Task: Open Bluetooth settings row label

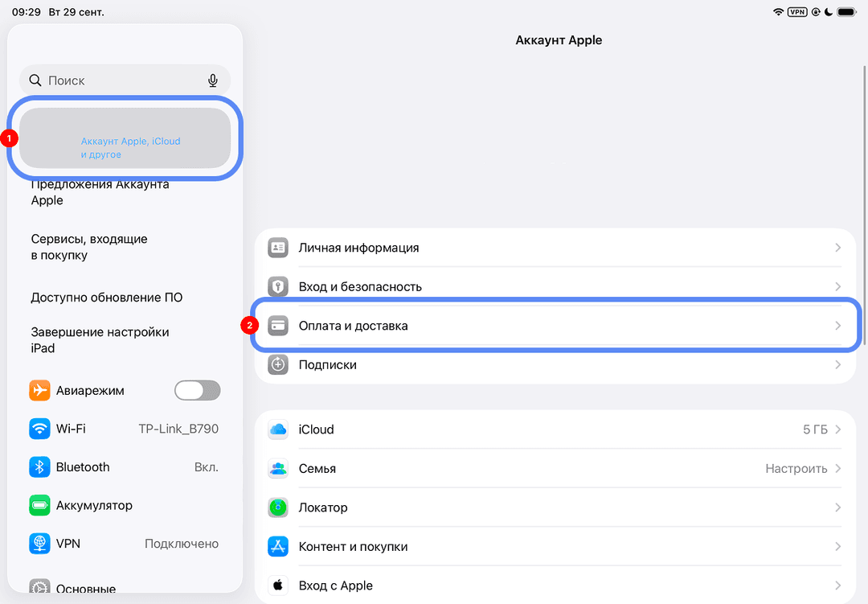Action: pos(83,467)
